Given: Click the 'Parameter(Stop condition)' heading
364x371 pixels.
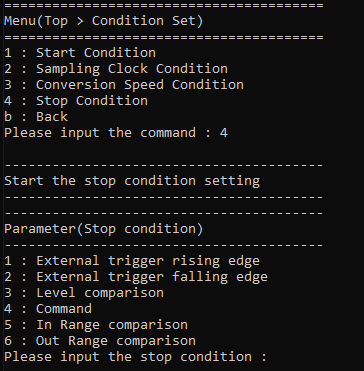Looking at the screenshot, I should (x=104, y=229).
